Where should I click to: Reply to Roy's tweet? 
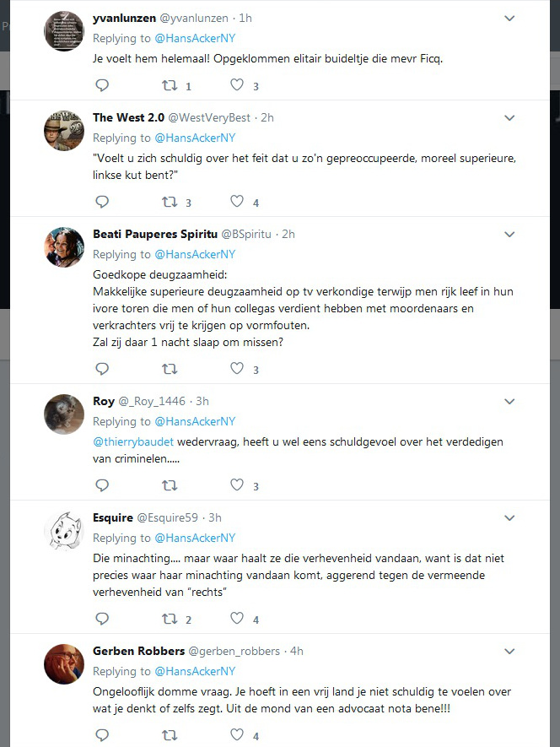point(102,485)
